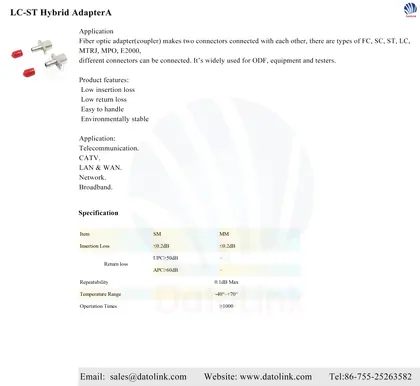Image resolution: width=420 pixels, height=386 pixels.
Task: Click the ≥1000 operation times value
Action: pyautogui.click(x=226, y=306)
